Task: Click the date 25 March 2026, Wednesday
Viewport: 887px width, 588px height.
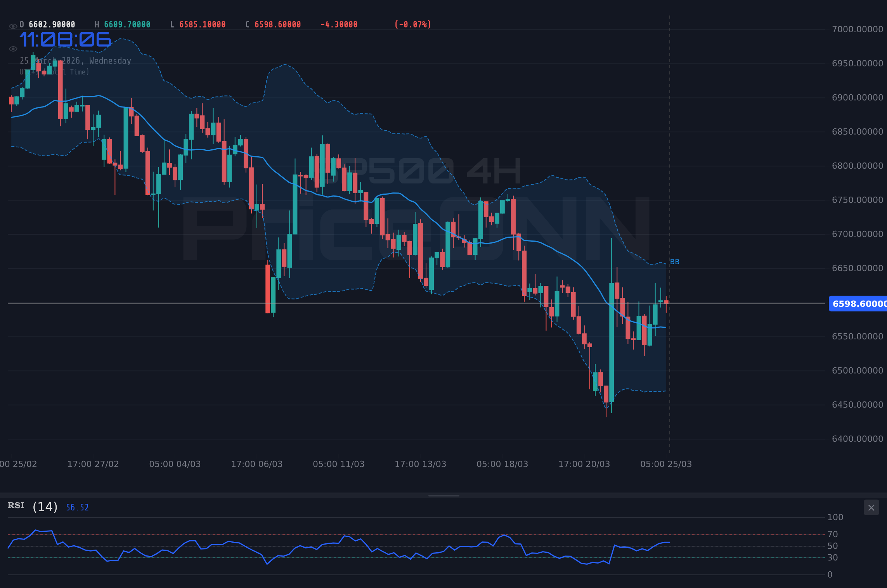Action: [75, 61]
